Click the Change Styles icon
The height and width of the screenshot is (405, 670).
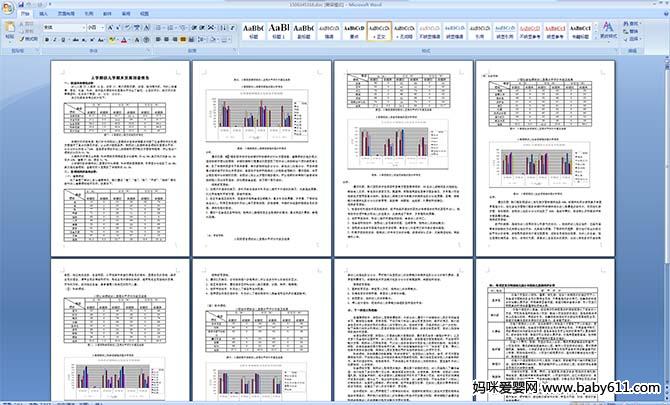click(x=608, y=31)
